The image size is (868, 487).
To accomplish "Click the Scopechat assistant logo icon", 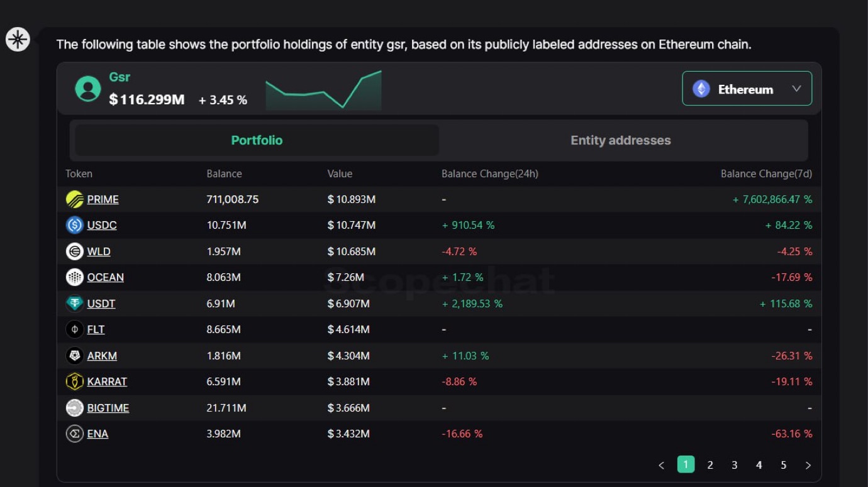I will (18, 40).
